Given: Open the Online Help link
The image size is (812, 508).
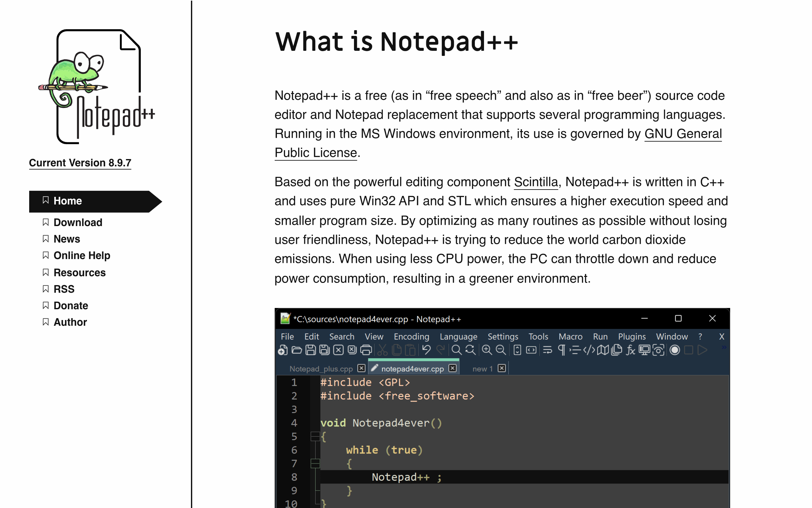Looking at the screenshot, I should (82, 255).
